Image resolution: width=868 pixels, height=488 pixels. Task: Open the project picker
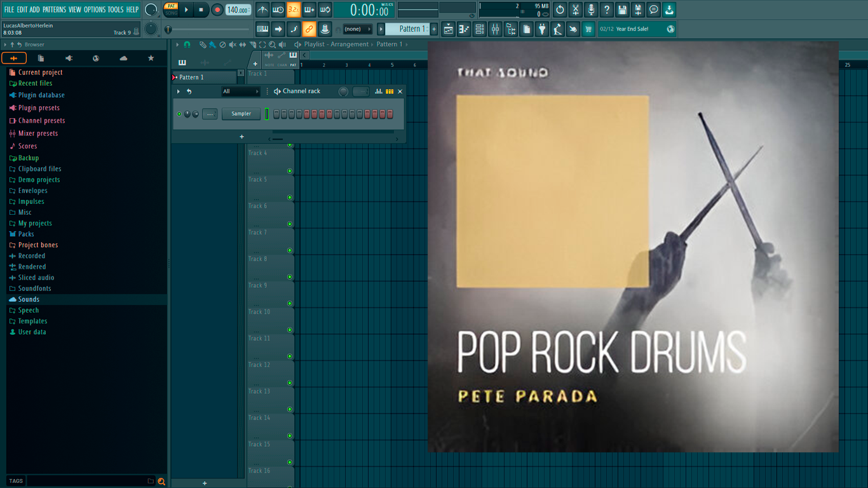[526, 29]
